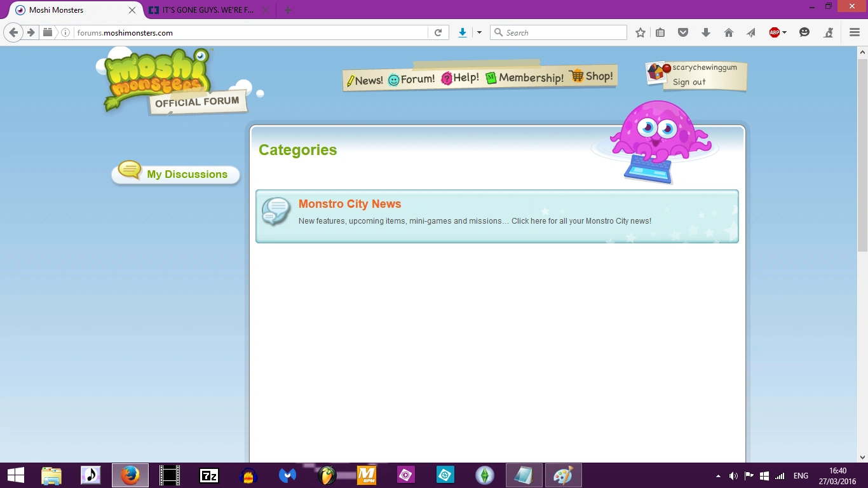Image resolution: width=868 pixels, height=488 pixels.
Task: Open the notepad app on taskbar
Action: pos(524,475)
